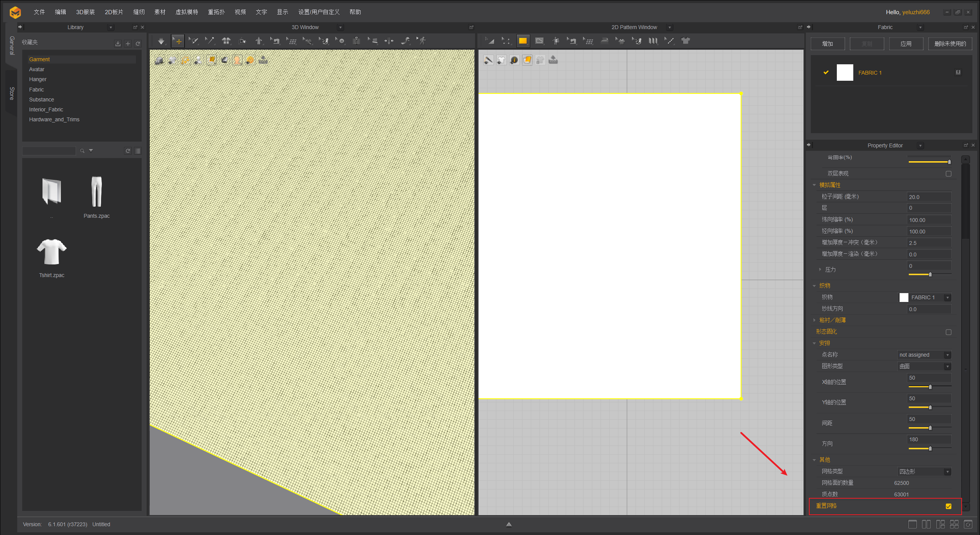Viewport: 980px width, 535px height.
Task: Open the 点名称 not assigned dropdown
Action: coord(924,355)
